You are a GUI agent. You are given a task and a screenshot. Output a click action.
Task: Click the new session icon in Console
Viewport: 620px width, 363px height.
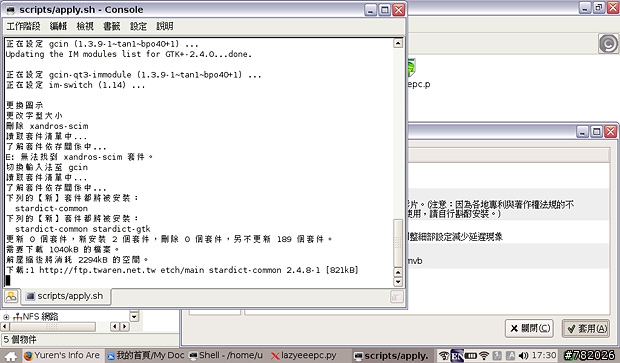pyautogui.click(x=11, y=296)
